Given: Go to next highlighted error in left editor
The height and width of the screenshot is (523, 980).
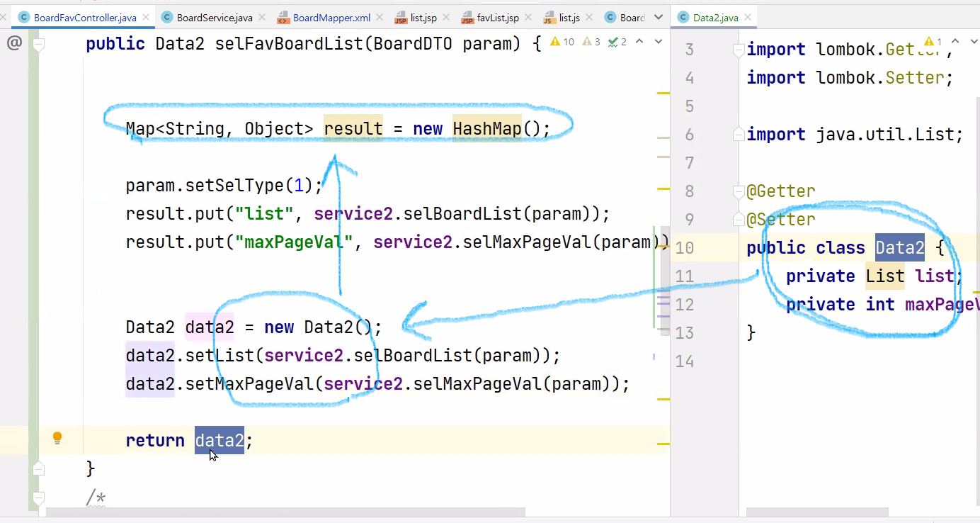Looking at the screenshot, I should pos(658,42).
